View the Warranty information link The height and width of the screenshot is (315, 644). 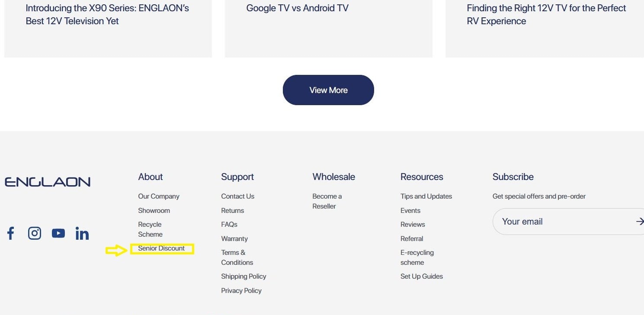point(234,239)
